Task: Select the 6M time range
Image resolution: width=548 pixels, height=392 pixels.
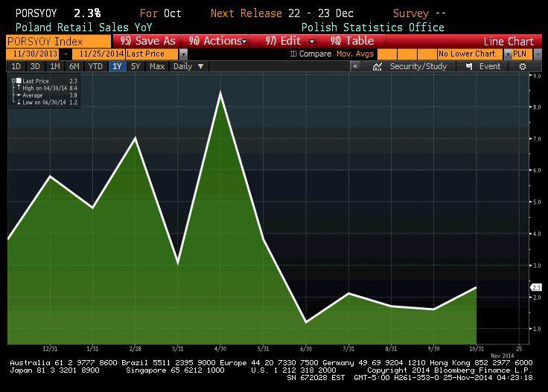Action: pos(74,66)
